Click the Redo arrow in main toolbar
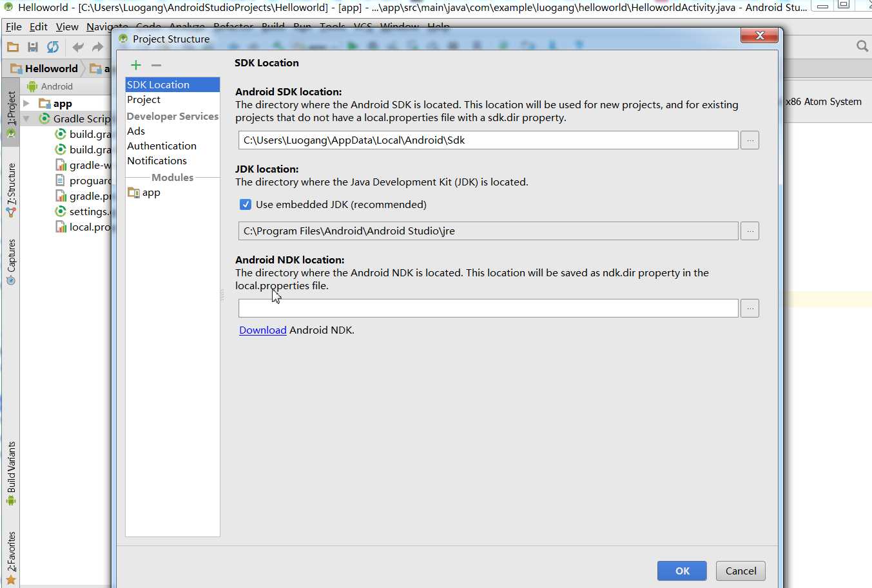 point(97,47)
